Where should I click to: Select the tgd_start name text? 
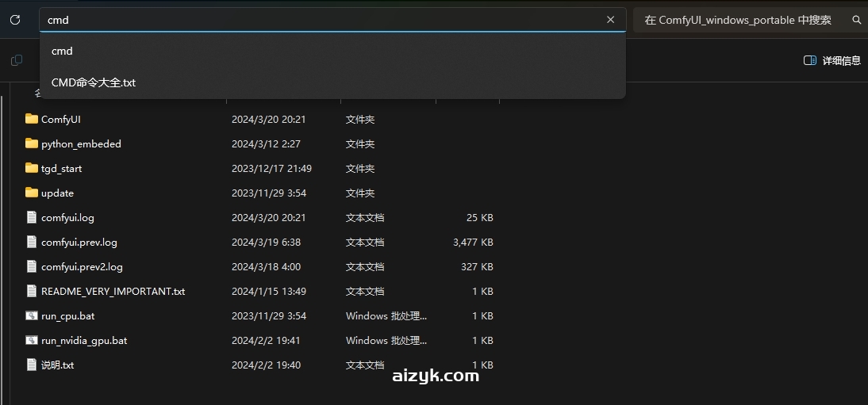61,168
